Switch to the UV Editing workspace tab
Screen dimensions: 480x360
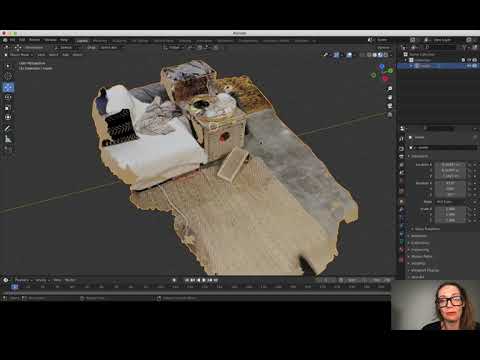pyautogui.click(x=140, y=41)
